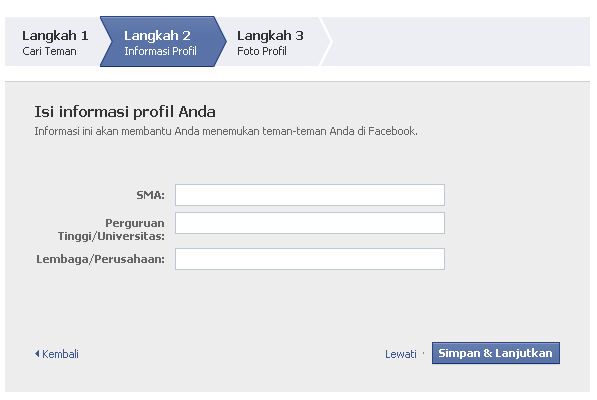This screenshot has height=400, width=597.
Task: Click the SMA label
Action: tap(150, 195)
